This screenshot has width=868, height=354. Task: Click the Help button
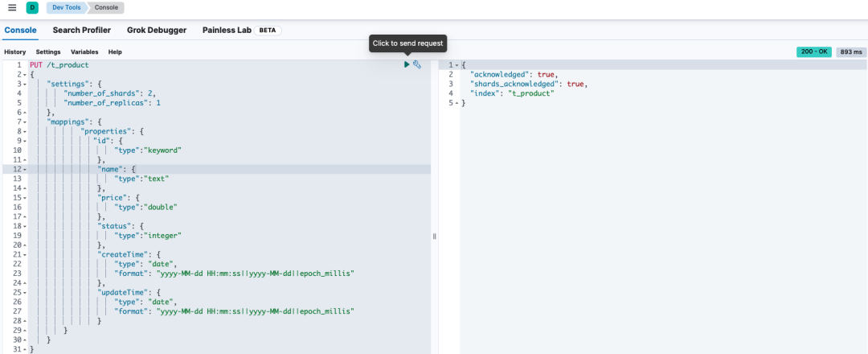click(x=115, y=51)
